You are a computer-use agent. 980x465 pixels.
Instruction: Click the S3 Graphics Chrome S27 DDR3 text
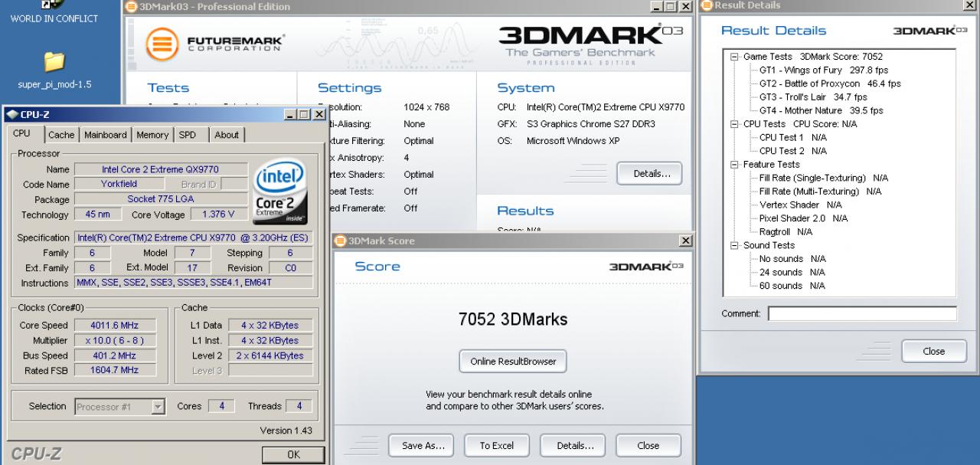(x=591, y=124)
